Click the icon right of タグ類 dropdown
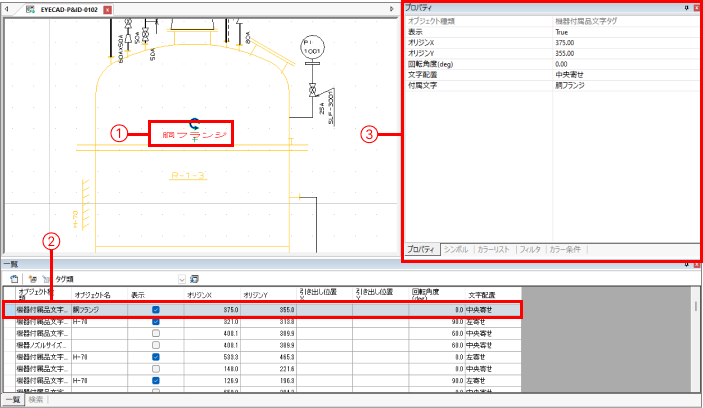The height and width of the screenshot is (408, 703). 194,278
